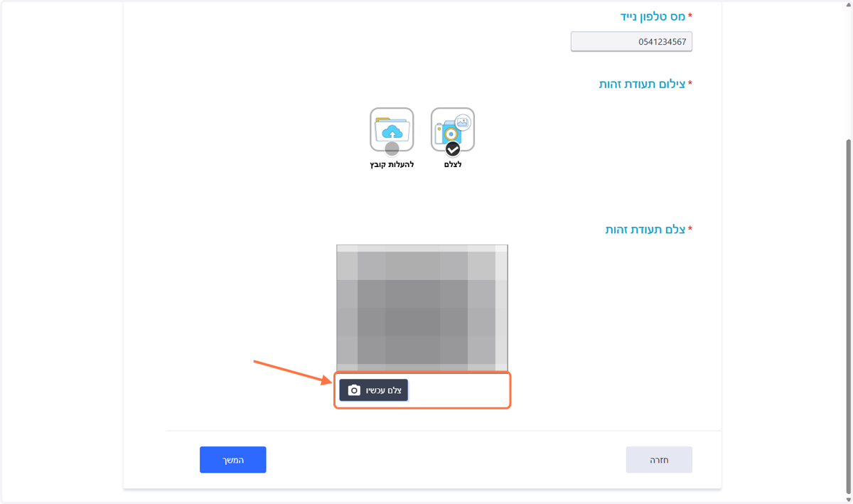Select the camera 'לצלם' photo option icon
Screen dimensions: 853x504
(x=453, y=129)
